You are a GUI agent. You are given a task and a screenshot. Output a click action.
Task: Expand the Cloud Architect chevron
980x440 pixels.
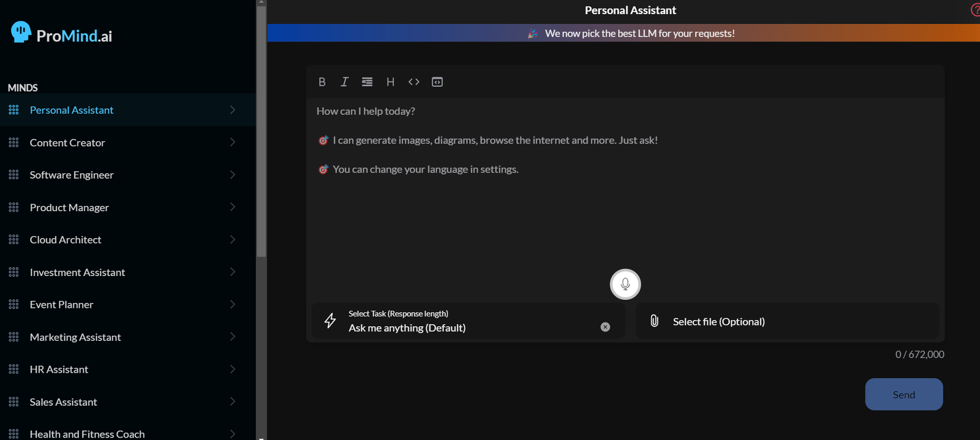coord(233,239)
